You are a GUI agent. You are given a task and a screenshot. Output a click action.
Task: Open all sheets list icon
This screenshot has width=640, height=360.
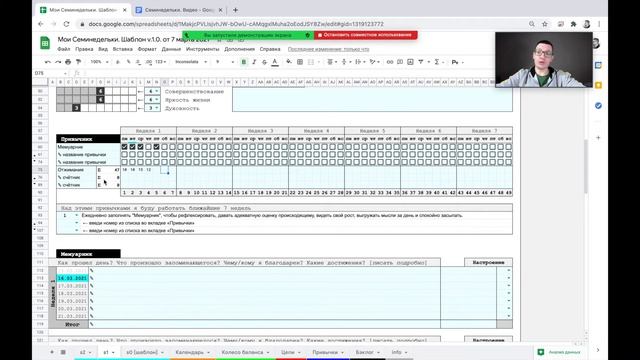(63, 352)
